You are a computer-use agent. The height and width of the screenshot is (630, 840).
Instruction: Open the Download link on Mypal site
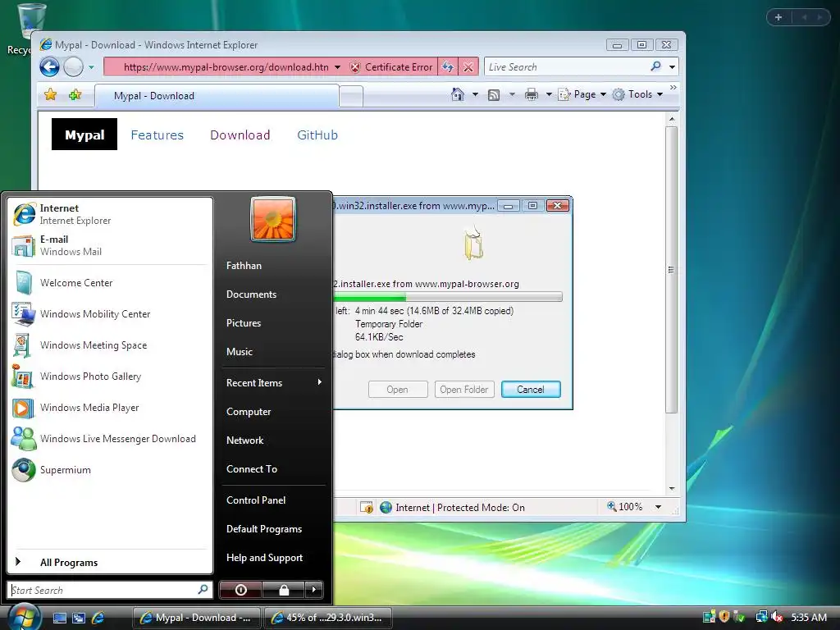coord(240,135)
